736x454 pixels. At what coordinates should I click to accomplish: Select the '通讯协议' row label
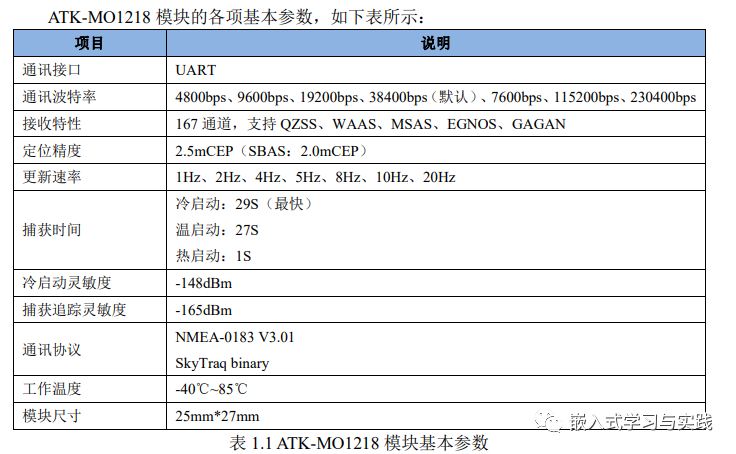pos(52,349)
